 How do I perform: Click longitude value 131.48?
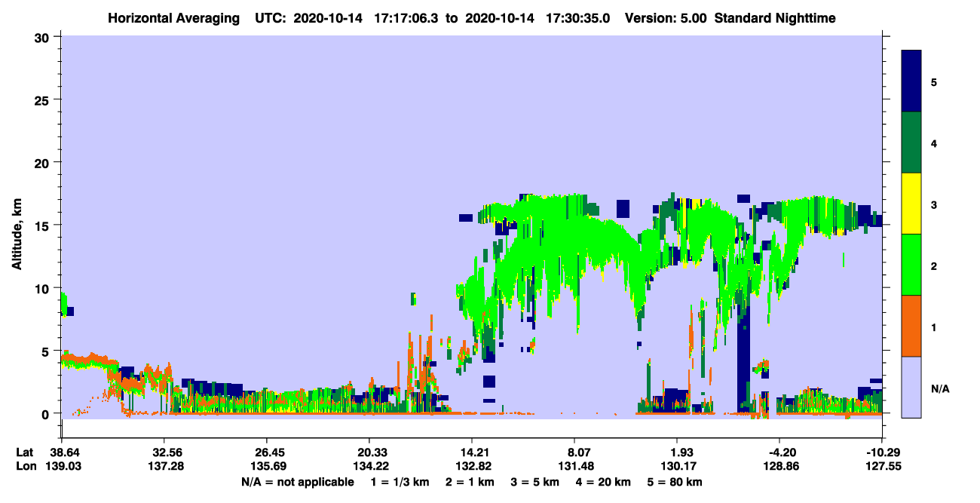pyautogui.click(x=574, y=467)
